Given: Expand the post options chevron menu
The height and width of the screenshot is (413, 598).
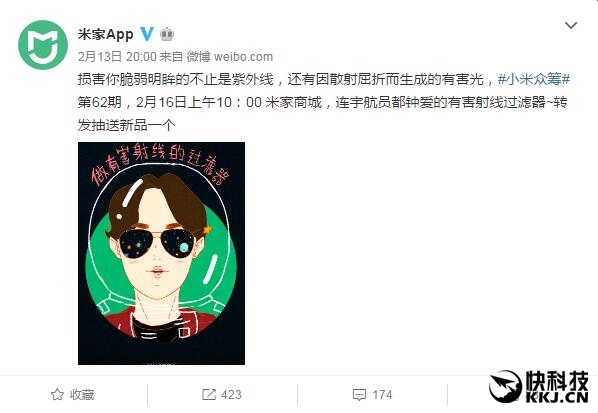Looking at the screenshot, I should click(571, 26).
